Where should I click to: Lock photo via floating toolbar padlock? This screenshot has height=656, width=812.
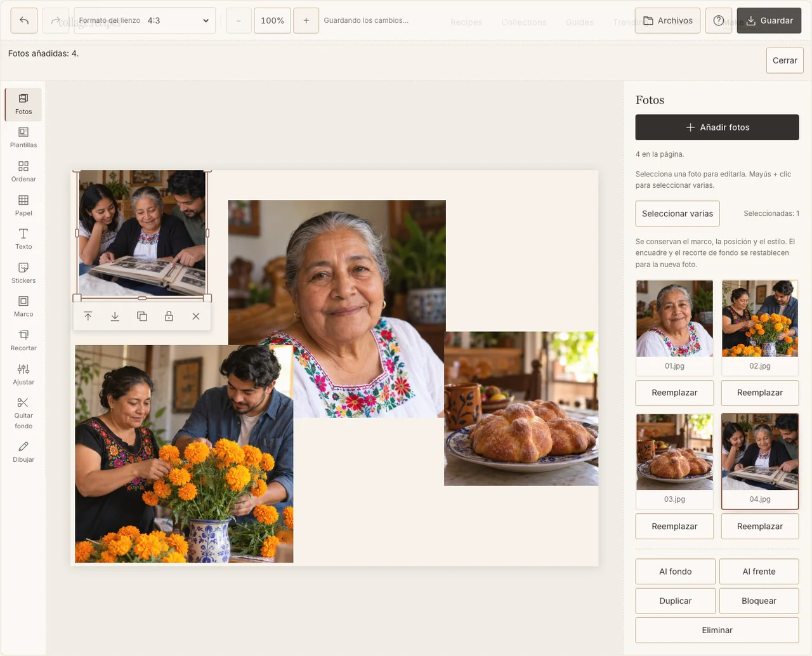pyautogui.click(x=169, y=316)
